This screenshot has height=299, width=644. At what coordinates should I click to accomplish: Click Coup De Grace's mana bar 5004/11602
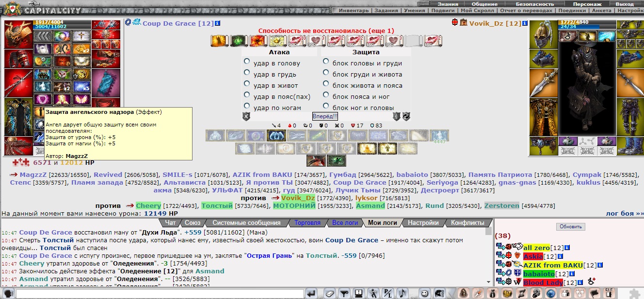(x=62, y=27)
